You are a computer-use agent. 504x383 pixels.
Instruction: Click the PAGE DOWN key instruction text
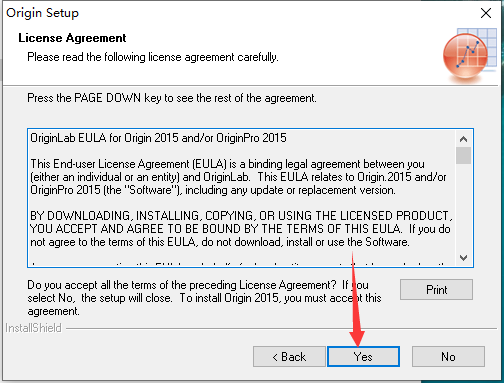coord(172,98)
